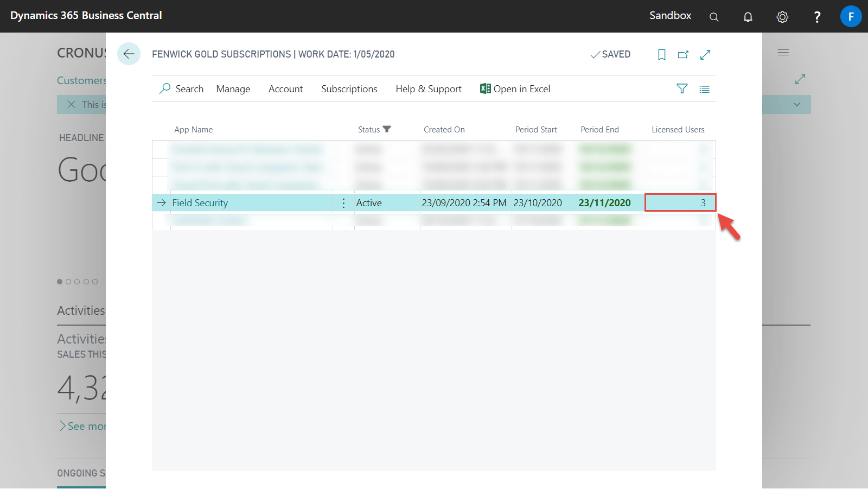The height and width of the screenshot is (489, 868).
Task: Open the Account menu
Action: 286,89
